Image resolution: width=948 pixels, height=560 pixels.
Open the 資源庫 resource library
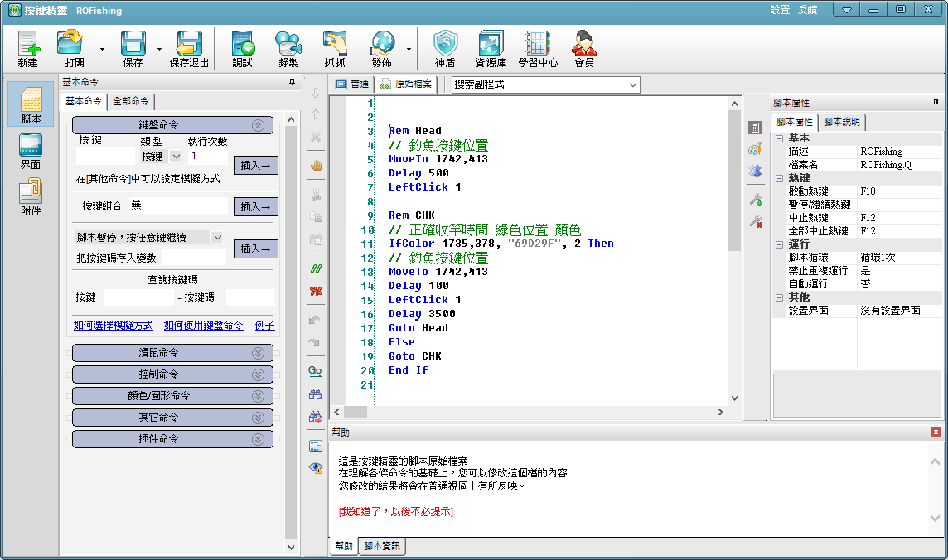point(491,49)
